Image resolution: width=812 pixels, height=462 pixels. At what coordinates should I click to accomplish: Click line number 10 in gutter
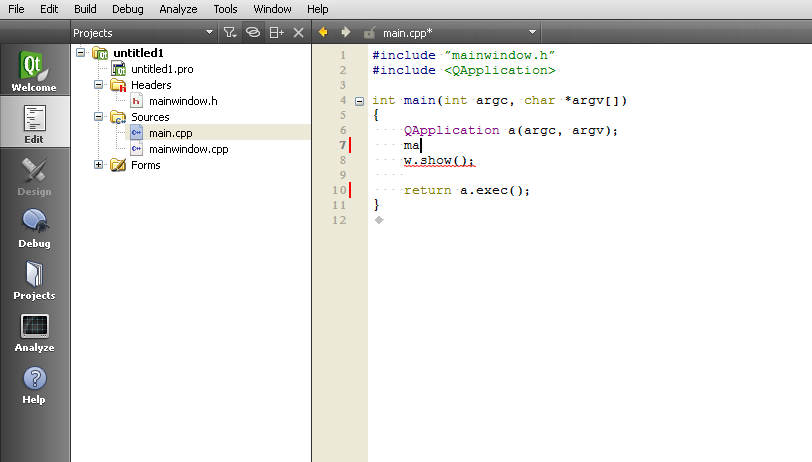pos(339,190)
